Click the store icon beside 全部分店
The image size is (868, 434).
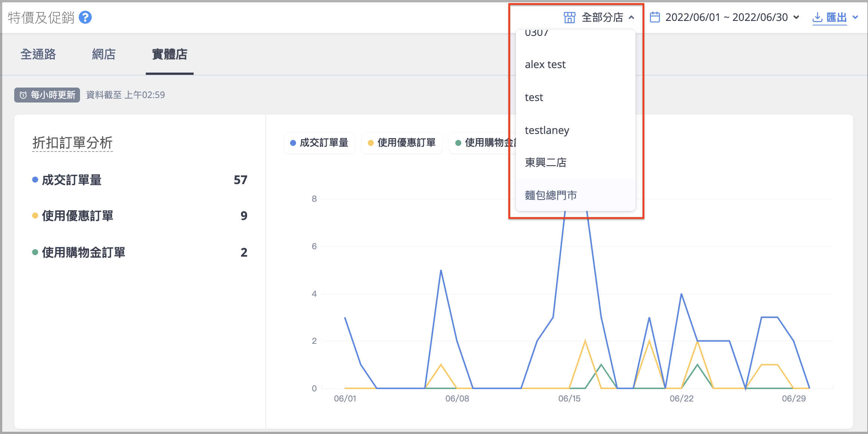coord(569,17)
